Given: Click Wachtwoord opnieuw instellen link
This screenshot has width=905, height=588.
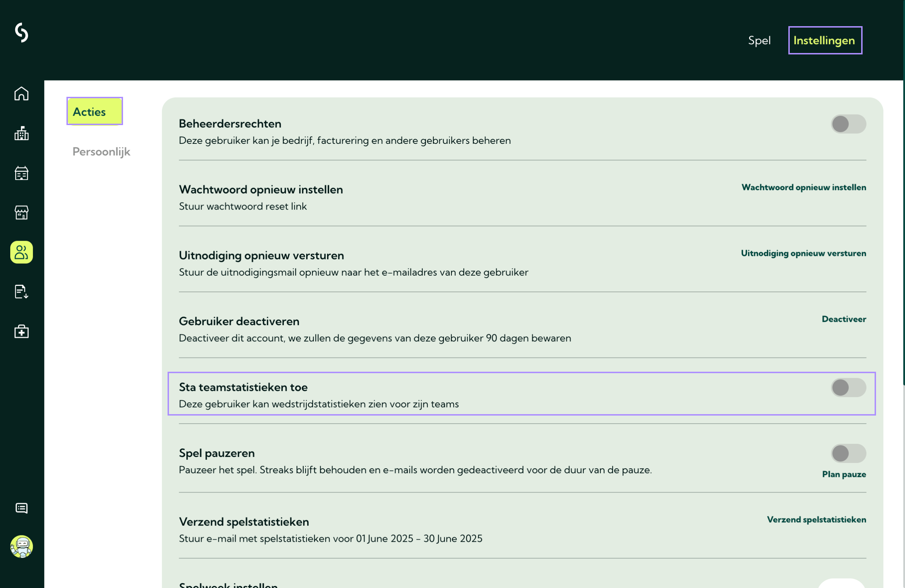Looking at the screenshot, I should click(804, 187).
